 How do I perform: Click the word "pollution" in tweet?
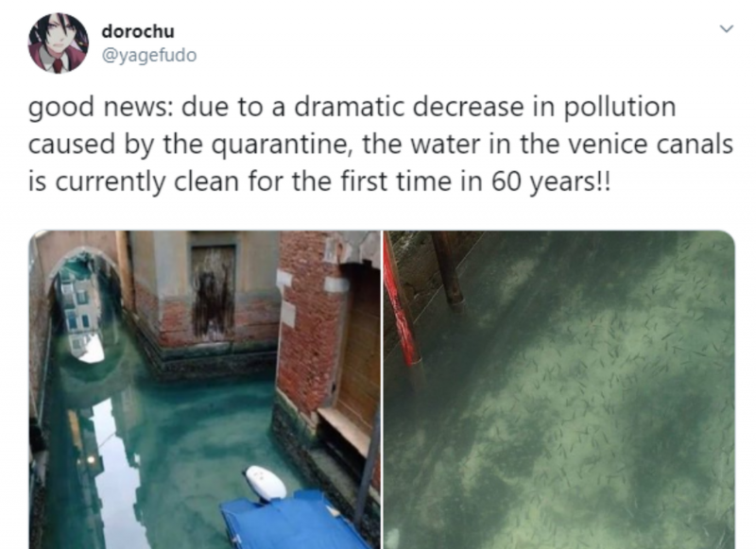coord(620,107)
